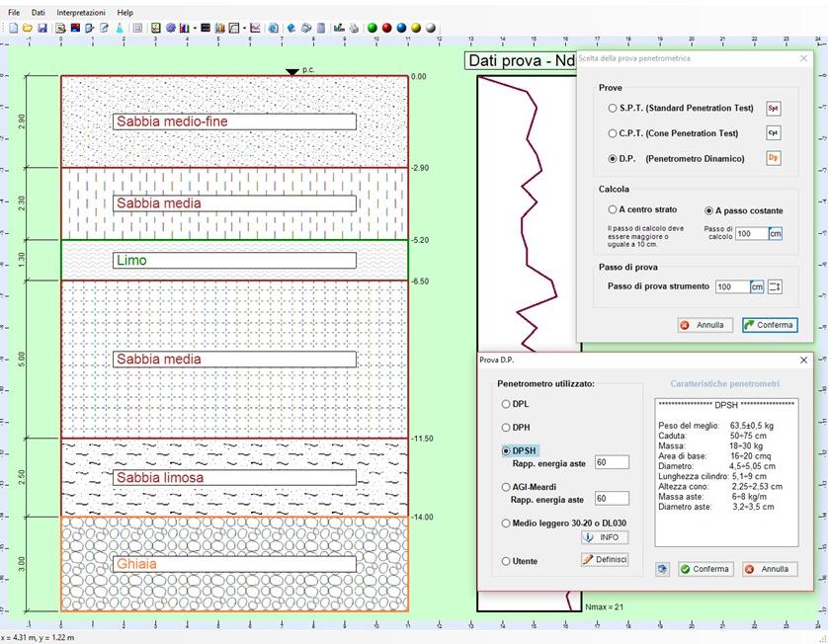Click the Spt icon beside S.P.T. option
828x644 pixels.
click(774, 109)
